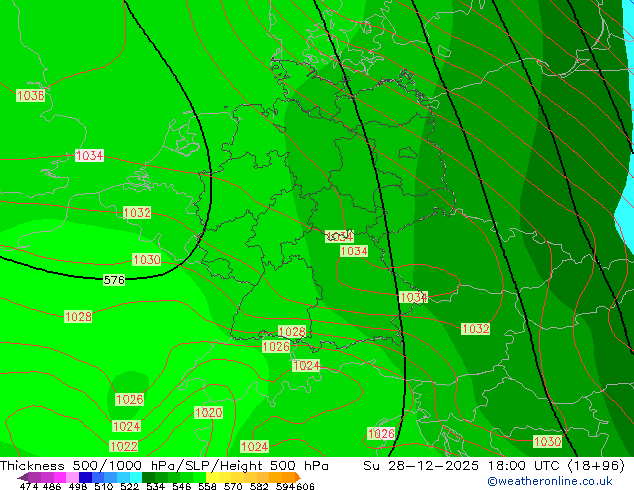
Task: Click the legend value 606
Action: tap(305, 486)
